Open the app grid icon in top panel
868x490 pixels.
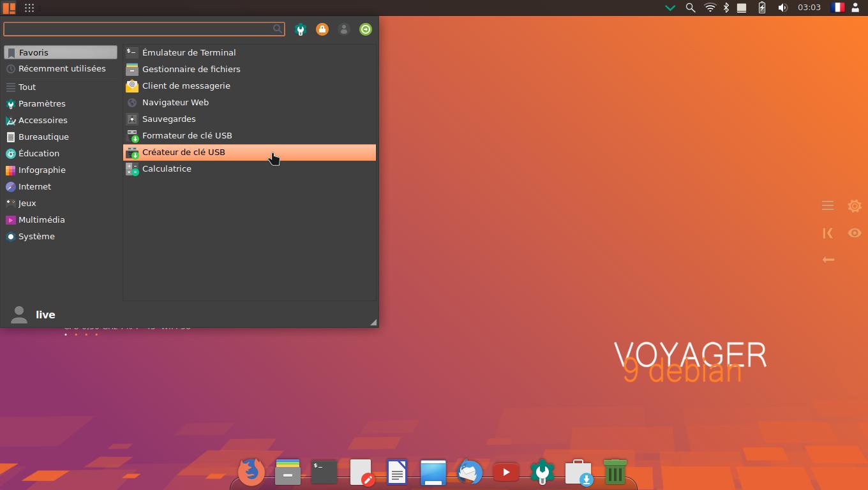pyautogui.click(x=29, y=8)
